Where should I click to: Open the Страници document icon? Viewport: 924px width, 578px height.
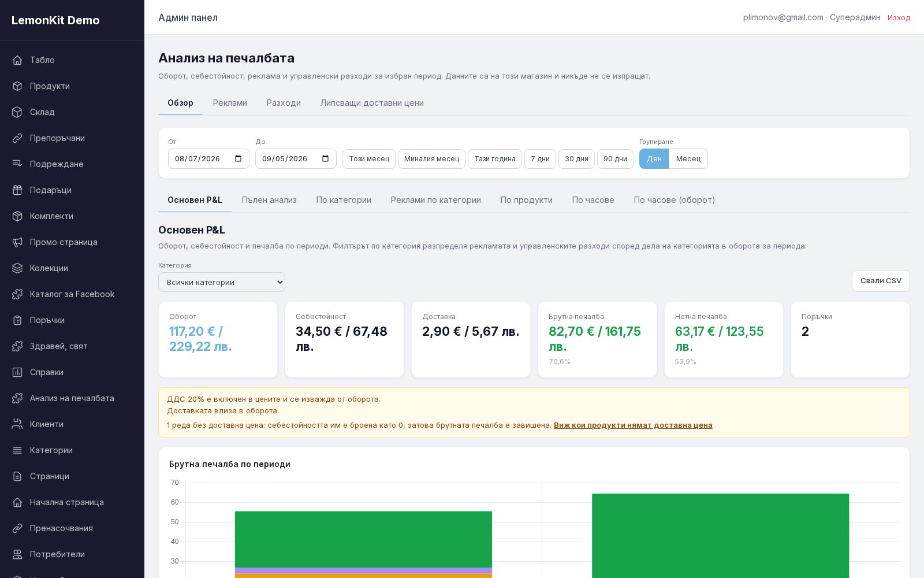pyautogui.click(x=17, y=476)
